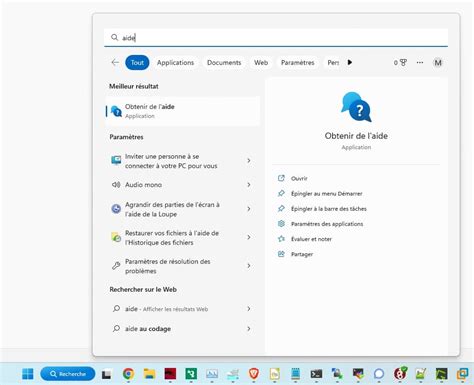The image size is (474, 385).
Task: Focus the search field containing 'aide'
Action: point(276,37)
